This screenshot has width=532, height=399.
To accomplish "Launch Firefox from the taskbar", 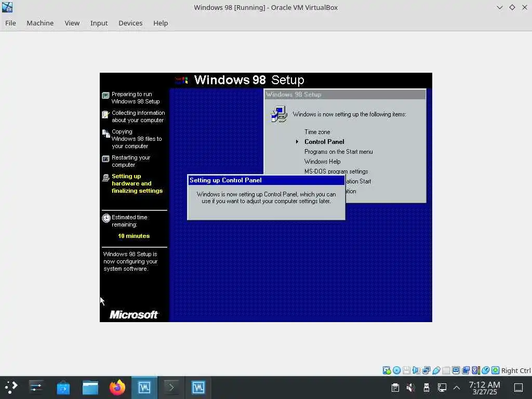I will 117,388.
